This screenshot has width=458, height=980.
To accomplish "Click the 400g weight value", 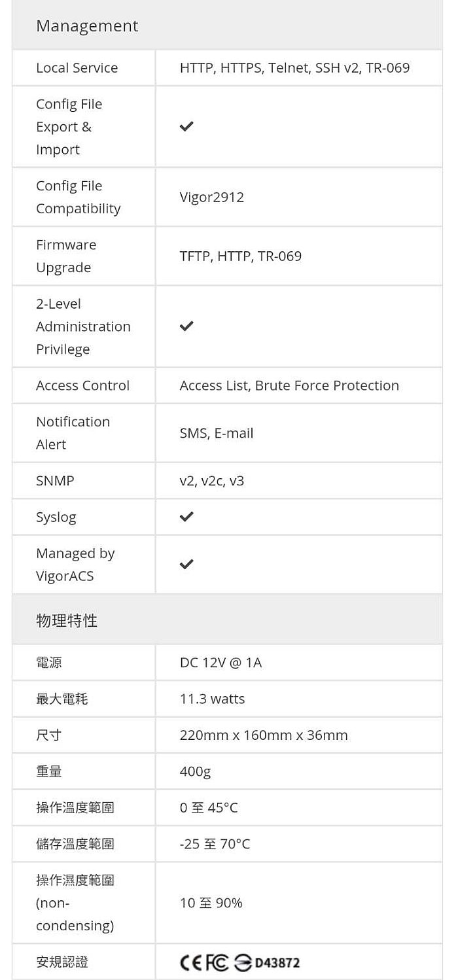I will pyautogui.click(x=196, y=772).
